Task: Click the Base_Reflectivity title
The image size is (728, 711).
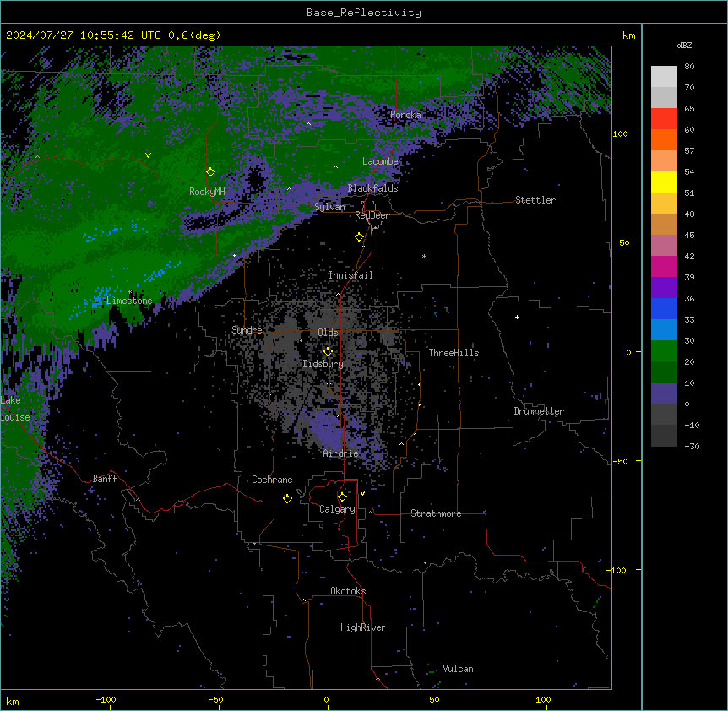Action: [x=364, y=13]
